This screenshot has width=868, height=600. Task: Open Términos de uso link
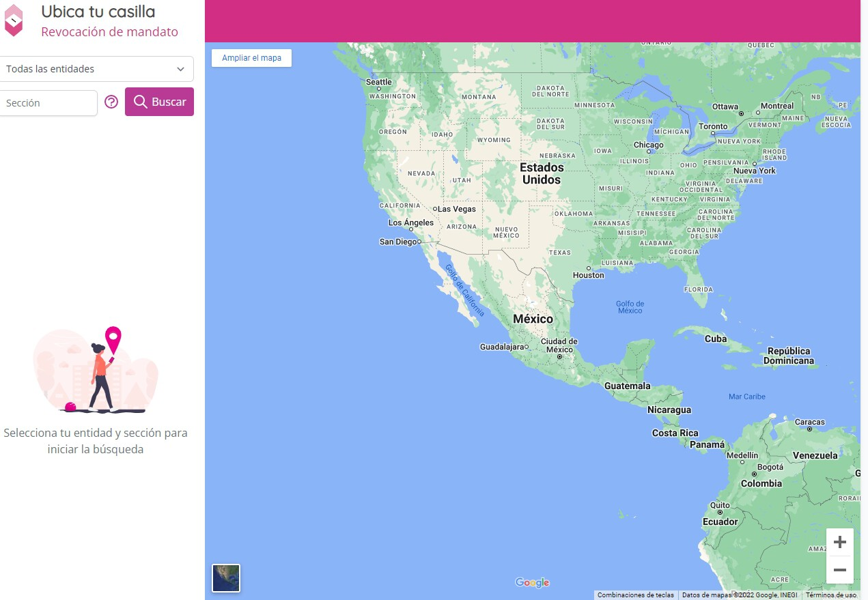click(x=831, y=595)
